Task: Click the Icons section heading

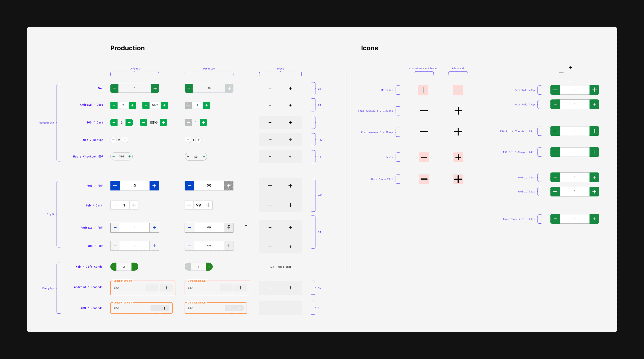Action: (x=369, y=48)
